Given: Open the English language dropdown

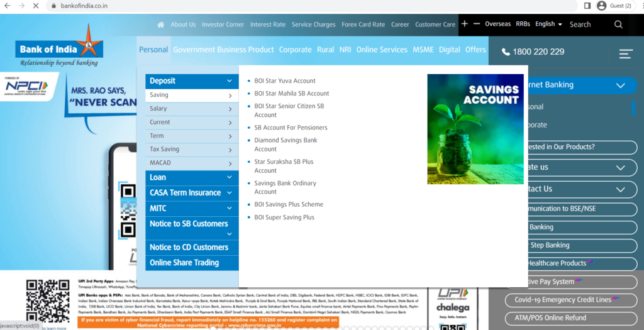Looking at the screenshot, I should point(548,24).
